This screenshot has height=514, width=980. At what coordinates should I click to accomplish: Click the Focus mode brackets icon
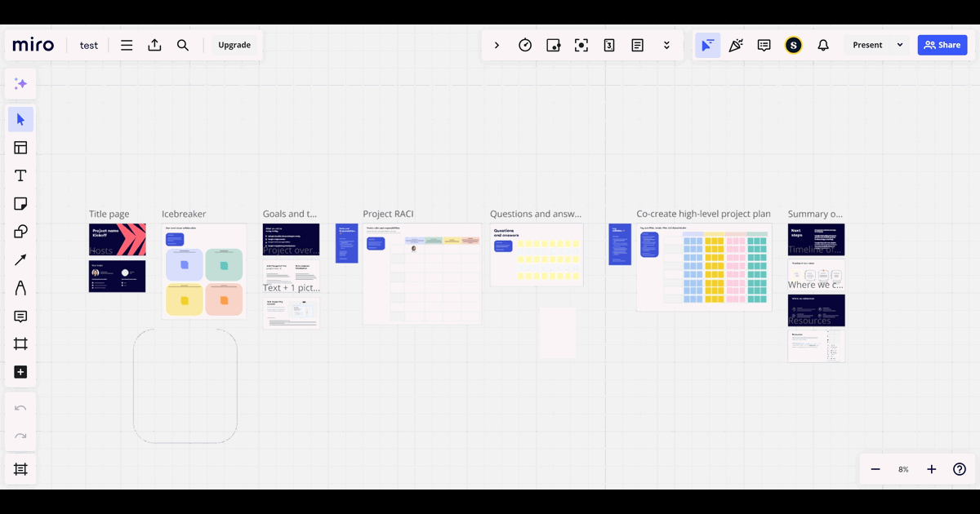[581, 45]
